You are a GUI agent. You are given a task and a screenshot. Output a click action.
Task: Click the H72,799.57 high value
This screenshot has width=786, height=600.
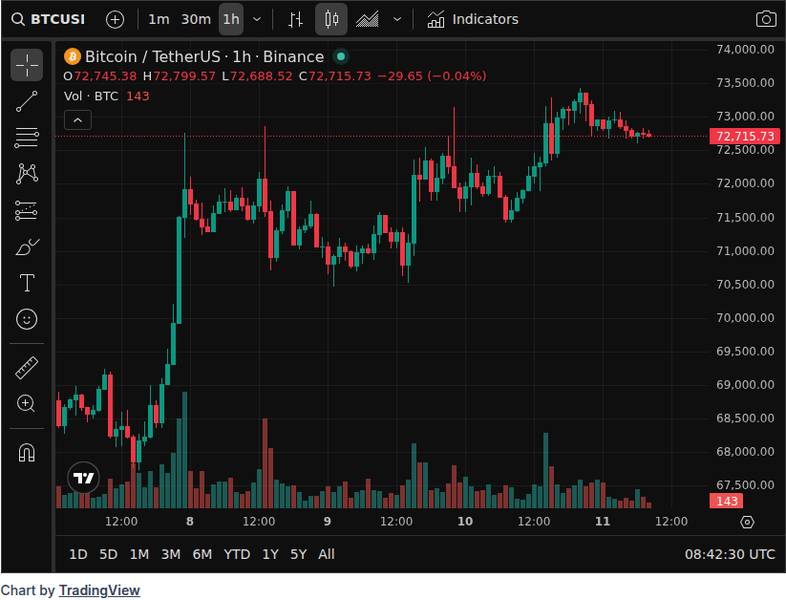(x=179, y=76)
